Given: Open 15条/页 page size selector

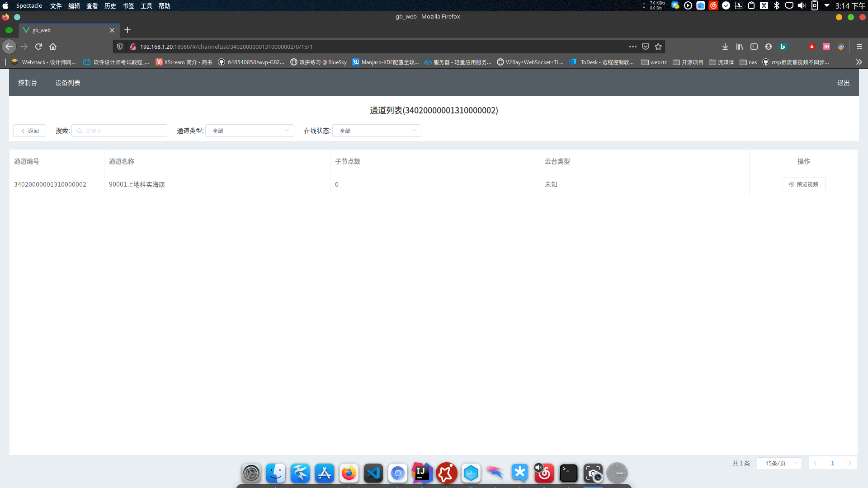Looking at the screenshot, I should [x=779, y=463].
